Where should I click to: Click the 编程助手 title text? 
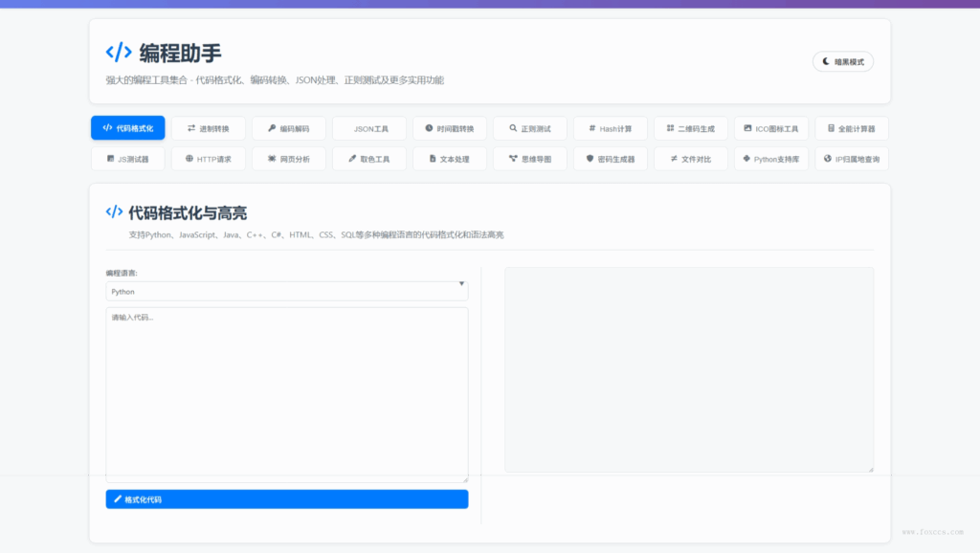pos(180,54)
